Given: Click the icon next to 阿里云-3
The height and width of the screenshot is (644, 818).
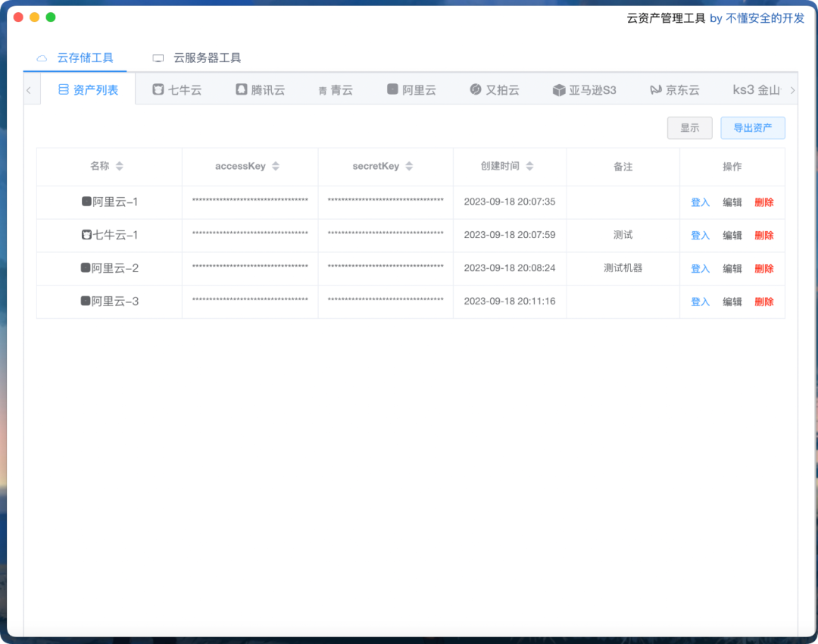Looking at the screenshot, I should pyautogui.click(x=86, y=301).
